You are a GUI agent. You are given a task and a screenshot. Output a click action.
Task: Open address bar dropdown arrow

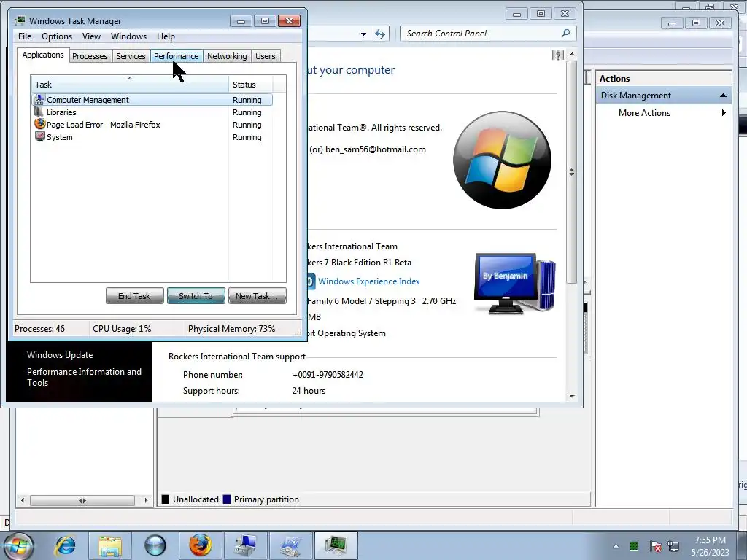click(363, 34)
